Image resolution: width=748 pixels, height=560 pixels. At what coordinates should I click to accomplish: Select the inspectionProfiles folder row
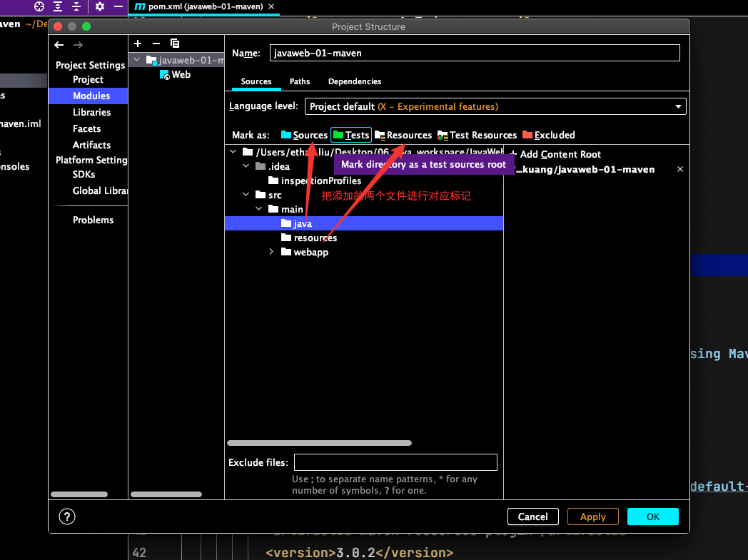[364, 180]
